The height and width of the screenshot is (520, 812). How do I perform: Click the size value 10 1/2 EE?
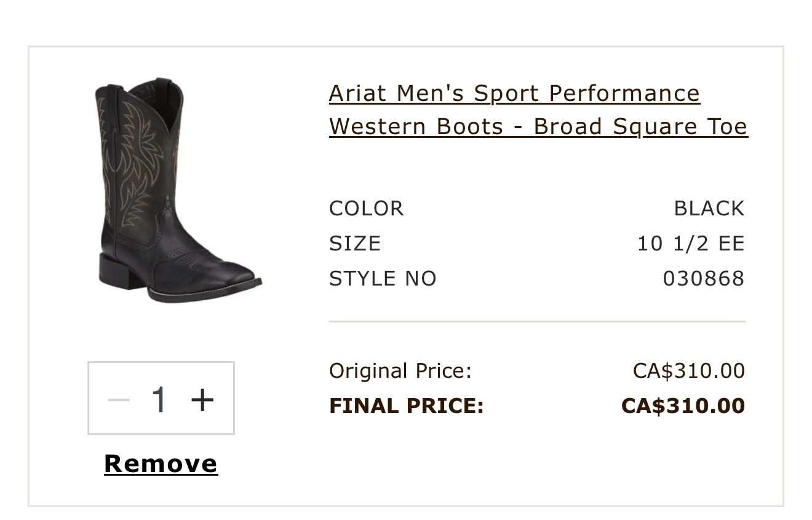[x=691, y=242]
